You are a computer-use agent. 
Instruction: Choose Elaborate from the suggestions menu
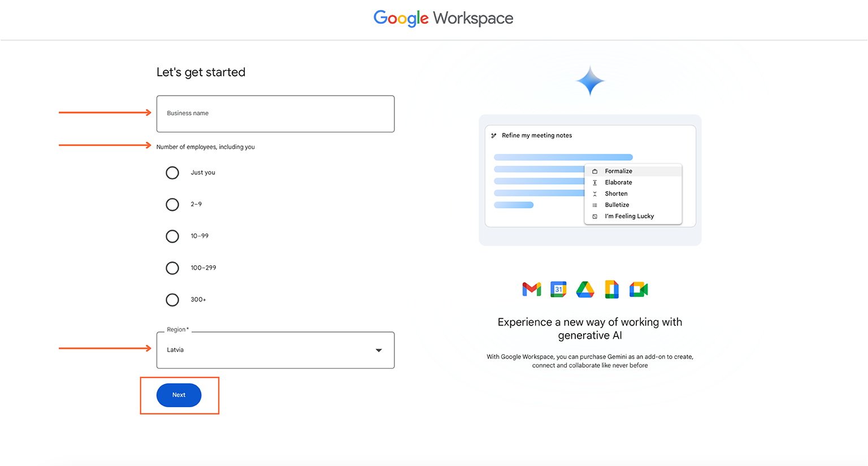coord(633,182)
